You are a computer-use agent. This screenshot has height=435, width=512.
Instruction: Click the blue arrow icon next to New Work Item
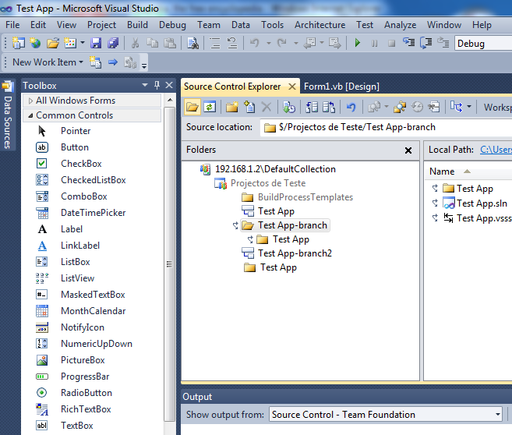click(x=113, y=62)
